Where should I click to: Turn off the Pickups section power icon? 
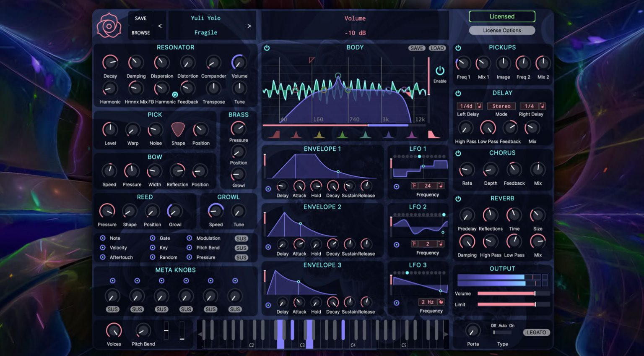pos(458,48)
